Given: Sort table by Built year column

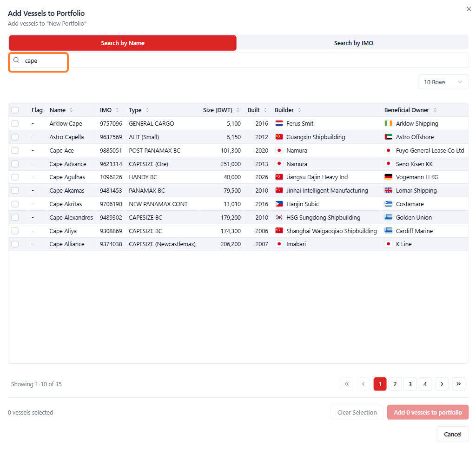Looking at the screenshot, I should pyautogui.click(x=265, y=110).
